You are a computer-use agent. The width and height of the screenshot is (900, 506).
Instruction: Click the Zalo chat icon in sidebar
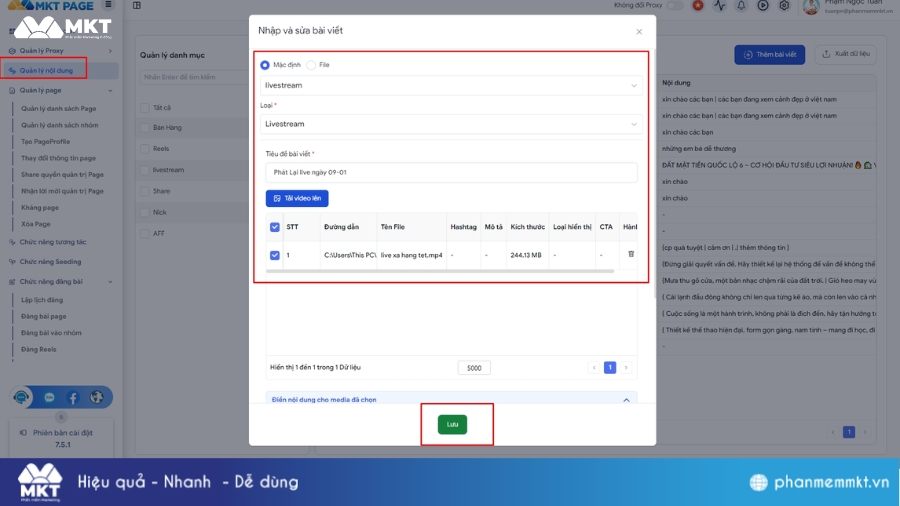[x=49, y=398]
